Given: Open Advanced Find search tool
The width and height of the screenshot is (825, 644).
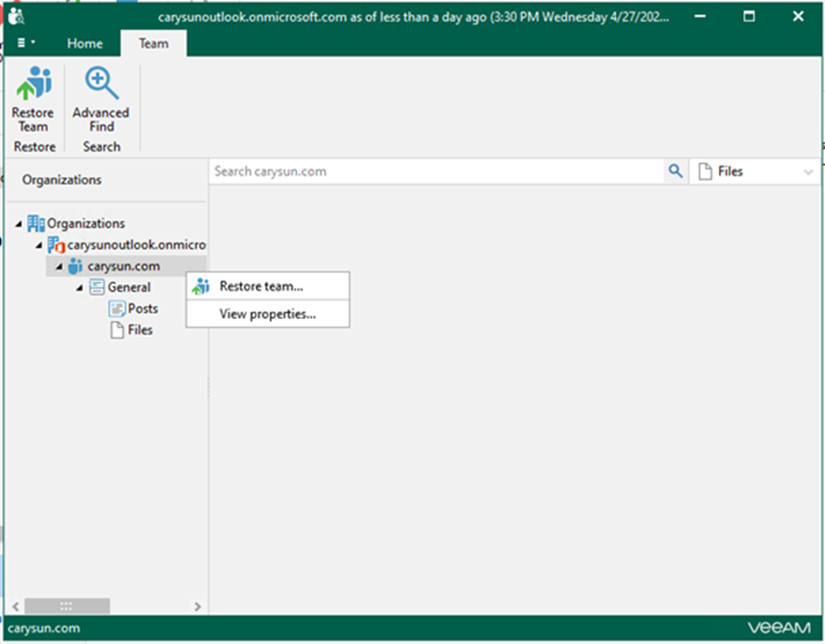Looking at the screenshot, I should click(x=101, y=100).
